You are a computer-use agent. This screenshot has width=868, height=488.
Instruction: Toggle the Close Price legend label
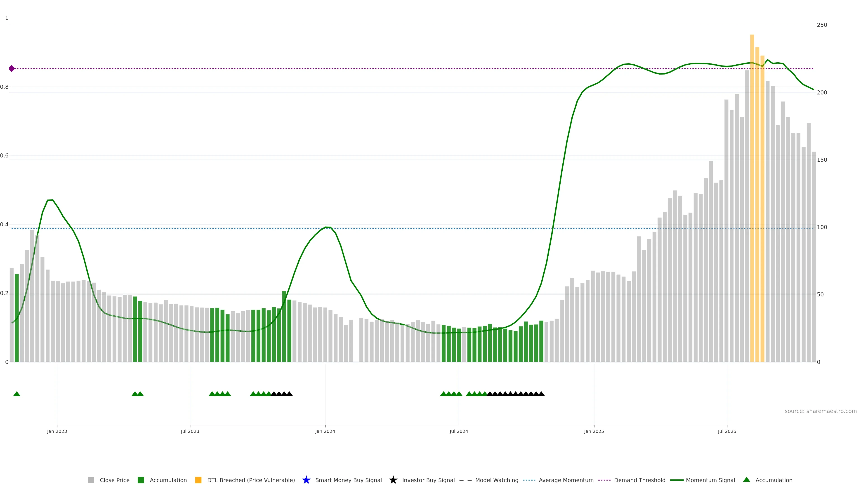pyautogui.click(x=115, y=480)
